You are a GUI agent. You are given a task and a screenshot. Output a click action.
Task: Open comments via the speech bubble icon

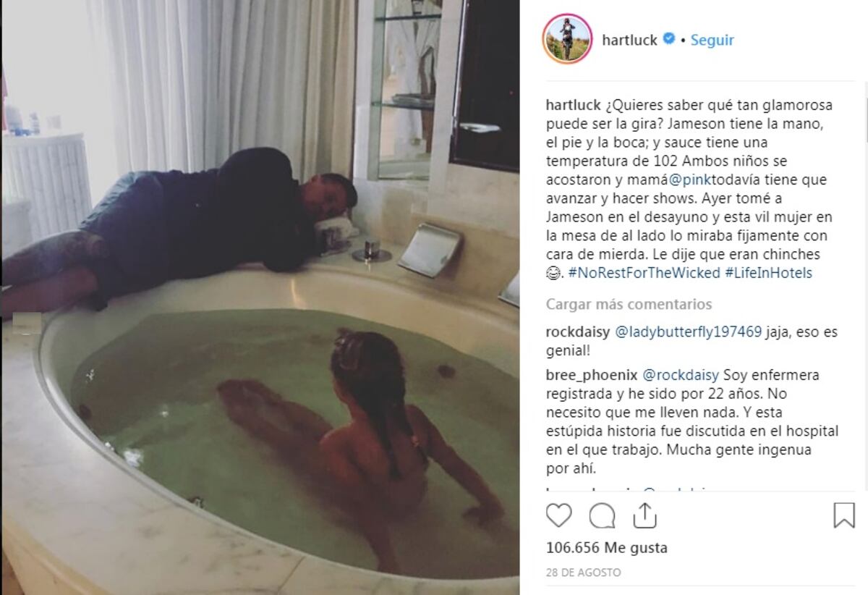(x=602, y=515)
